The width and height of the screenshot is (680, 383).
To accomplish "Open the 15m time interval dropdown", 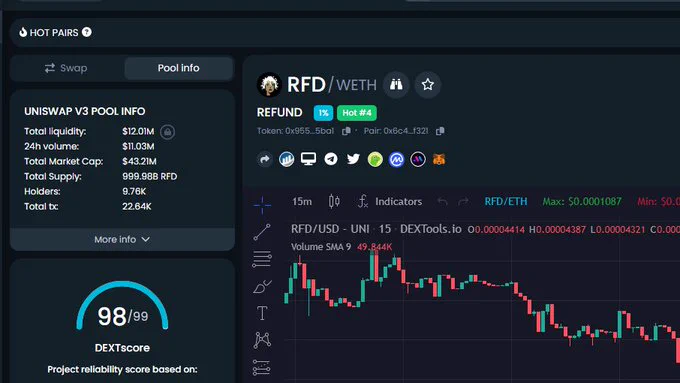I will 302,201.
